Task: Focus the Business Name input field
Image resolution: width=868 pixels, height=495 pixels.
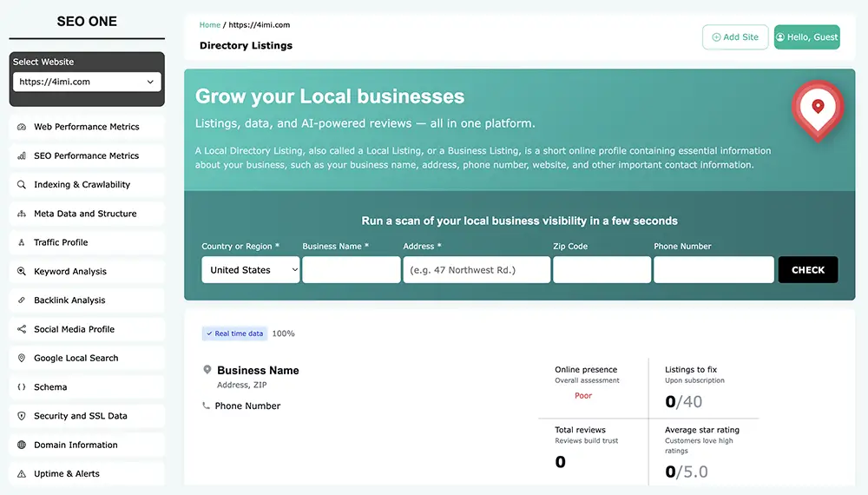Action: 351,270
